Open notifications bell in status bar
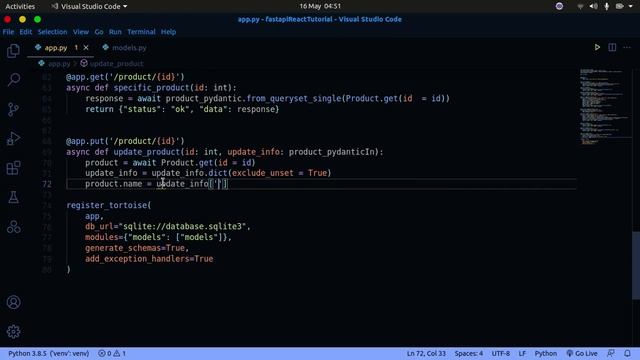 click(627, 353)
